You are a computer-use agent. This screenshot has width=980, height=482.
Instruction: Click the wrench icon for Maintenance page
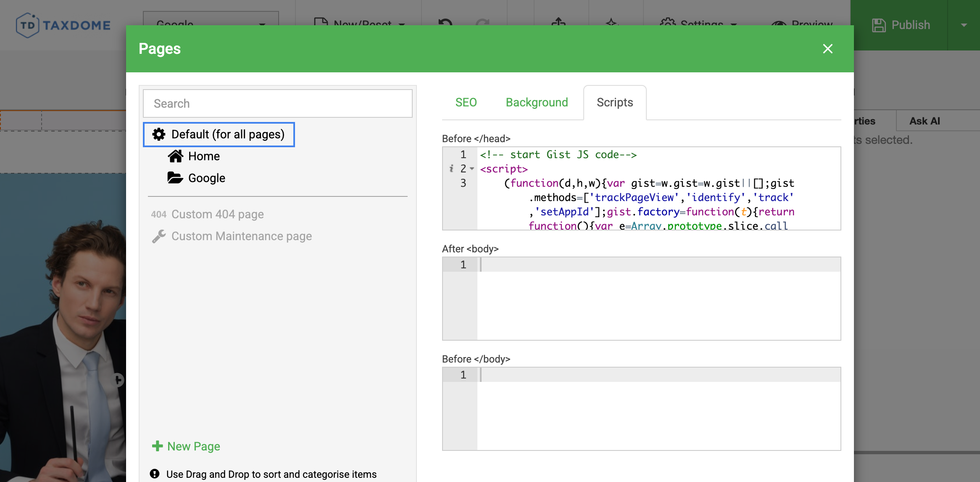click(x=159, y=236)
